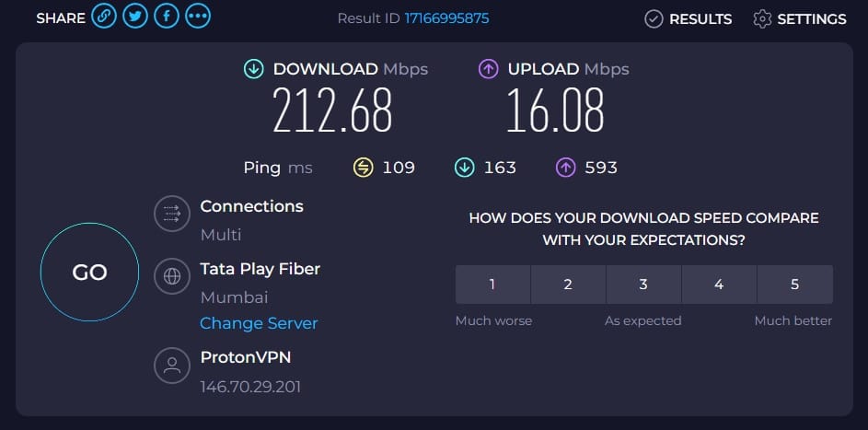This screenshot has height=430, width=868.
Task: Share result on Facebook
Action: 167,16
